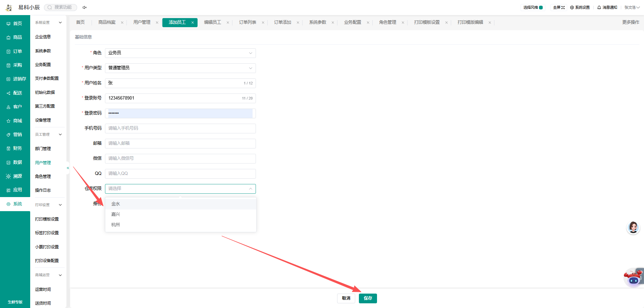Select 嘉兴 warehouse option
The width and height of the screenshot is (644, 308).
[x=181, y=214]
